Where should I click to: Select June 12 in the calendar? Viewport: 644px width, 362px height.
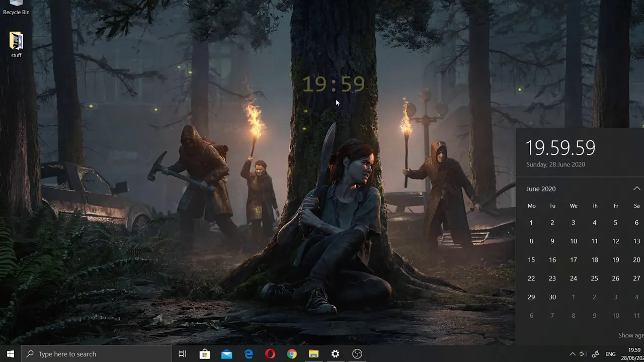[x=615, y=241]
